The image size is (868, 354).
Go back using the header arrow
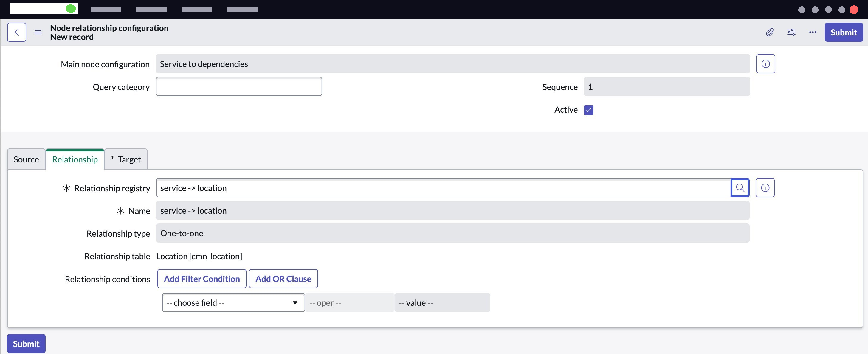point(16,32)
